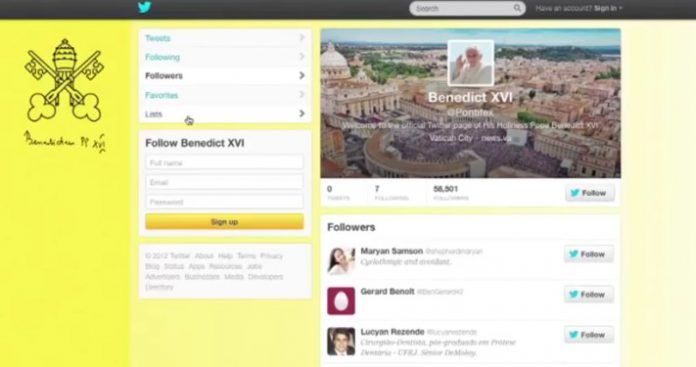
Task: Click the yellow Sign up button
Action: [225, 221]
